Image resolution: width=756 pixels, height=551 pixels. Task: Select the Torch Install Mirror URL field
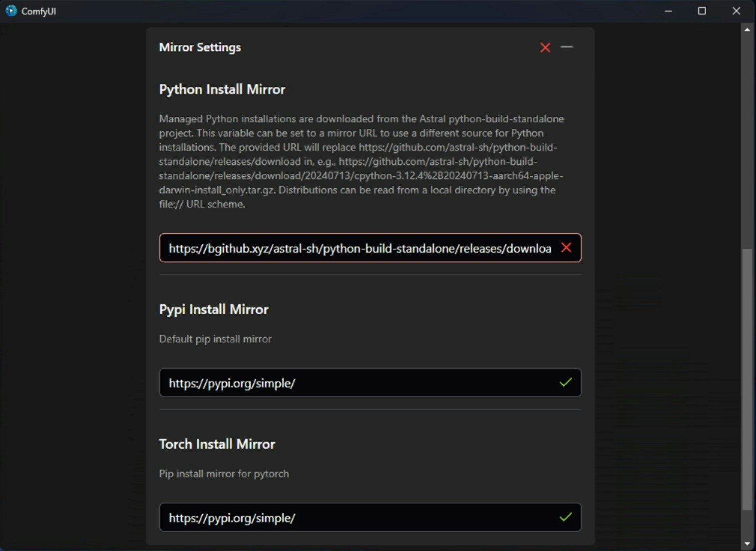(350, 518)
